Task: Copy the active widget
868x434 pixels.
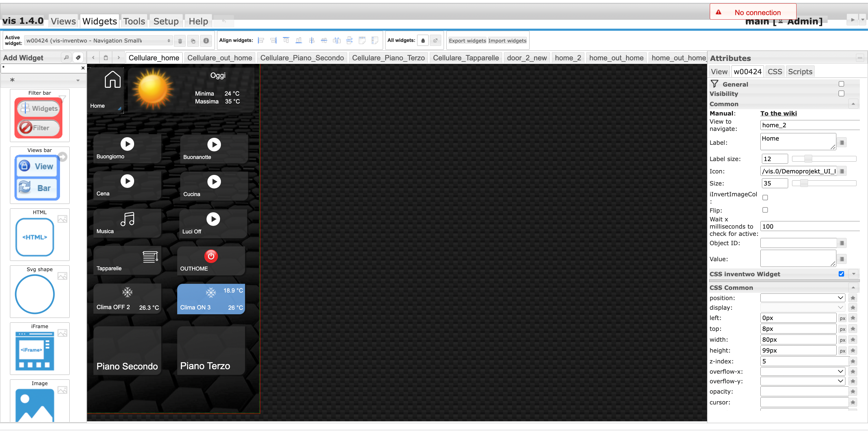Action: coord(193,41)
